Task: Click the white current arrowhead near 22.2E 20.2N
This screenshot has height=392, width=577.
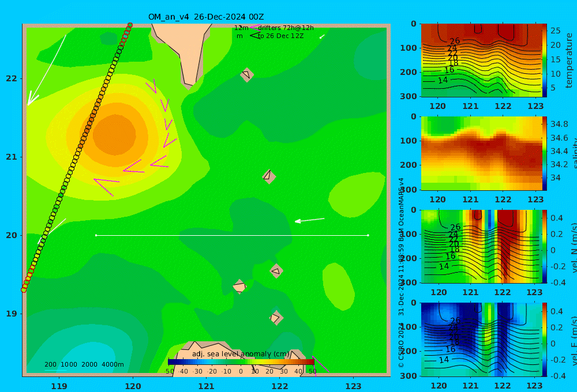Action: tap(298, 221)
